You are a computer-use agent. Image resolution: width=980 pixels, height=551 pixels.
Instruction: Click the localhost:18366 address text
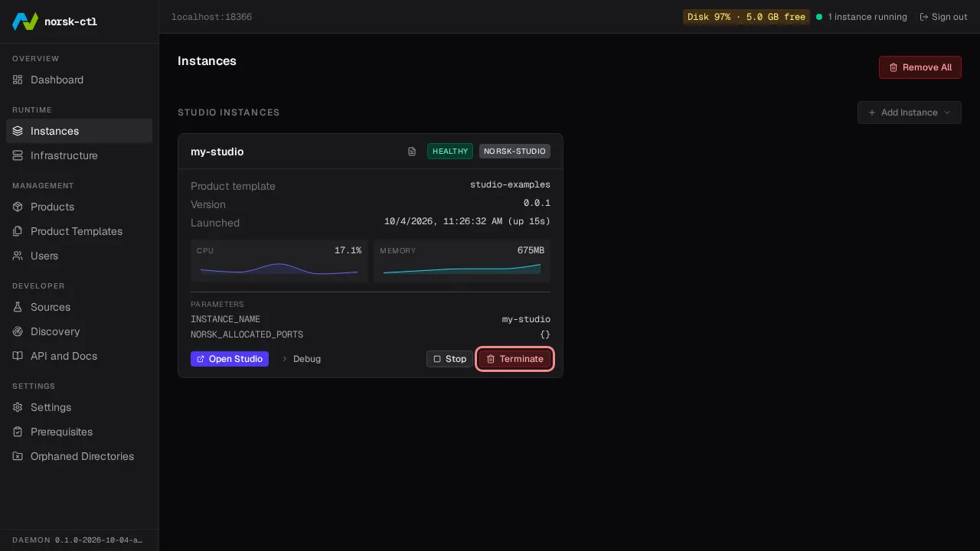point(211,17)
